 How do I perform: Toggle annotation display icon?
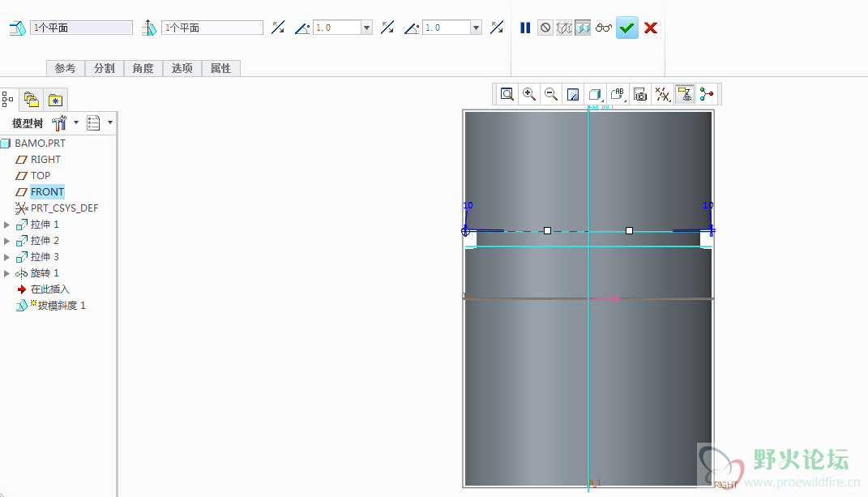click(x=684, y=94)
